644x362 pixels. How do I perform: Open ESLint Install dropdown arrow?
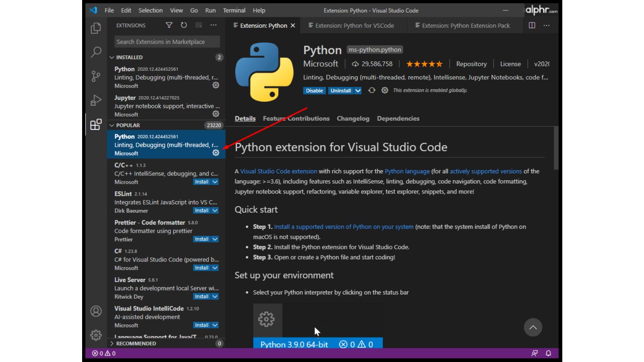(215, 210)
